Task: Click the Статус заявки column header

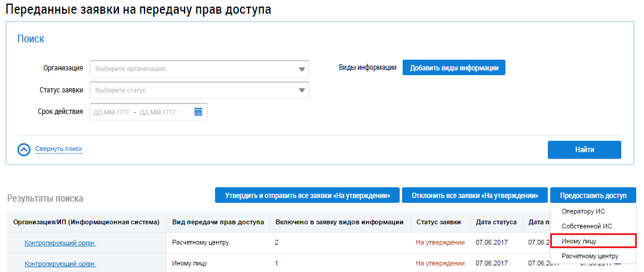Action: pos(438,222)
